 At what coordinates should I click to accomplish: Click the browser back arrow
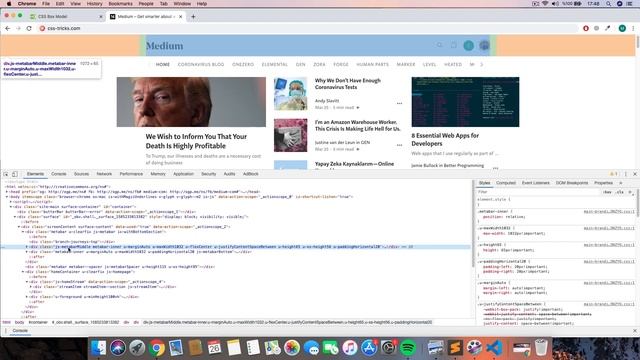(x=7, y=28)
